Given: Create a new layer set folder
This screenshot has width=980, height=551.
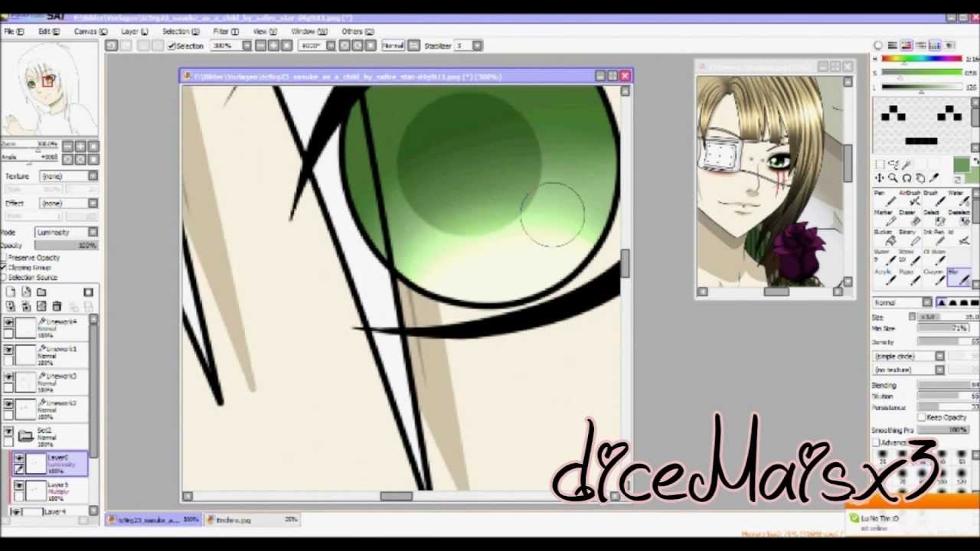Looking at the screenshot, I should (x=41, y=292).
